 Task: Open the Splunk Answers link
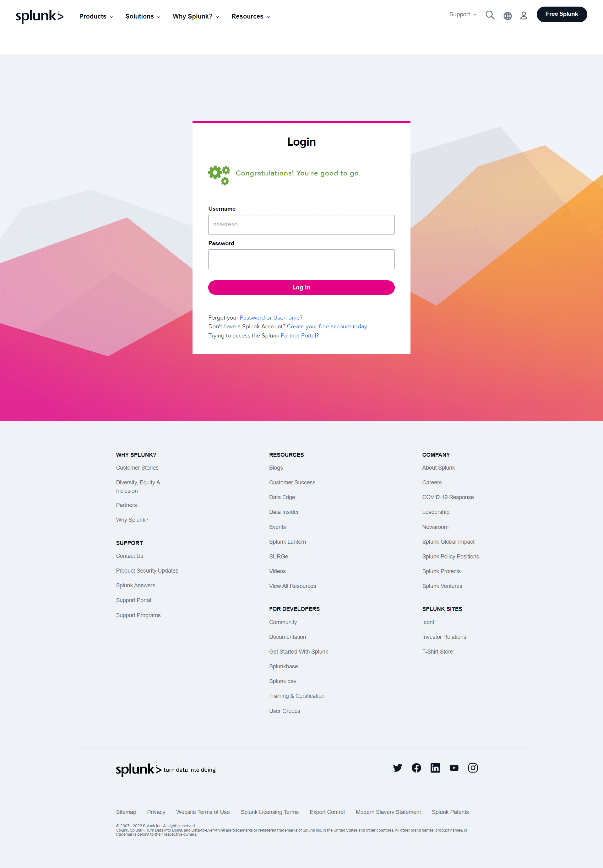click(x=135, y=585)
